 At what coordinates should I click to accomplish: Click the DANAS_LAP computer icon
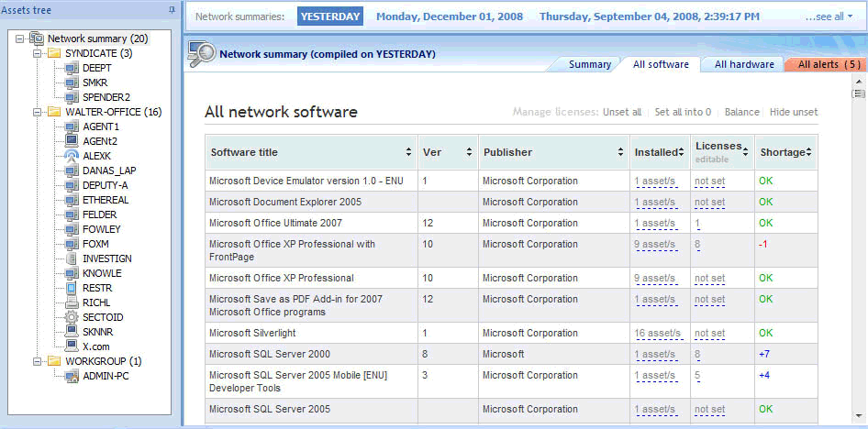pos(72,170)
